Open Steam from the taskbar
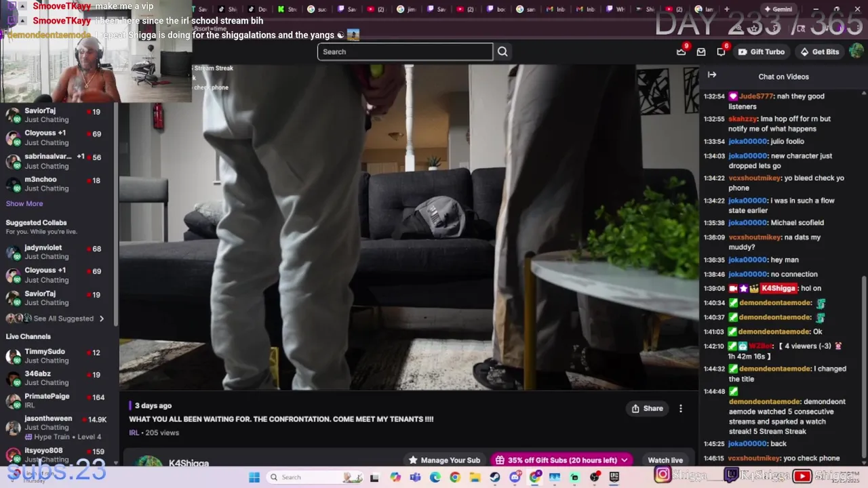Image resolution: width=868 pixels, height=488 pixels. click(495, 477)
